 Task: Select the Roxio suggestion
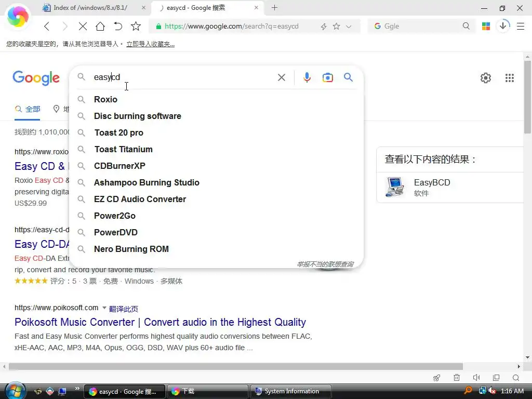217,99
